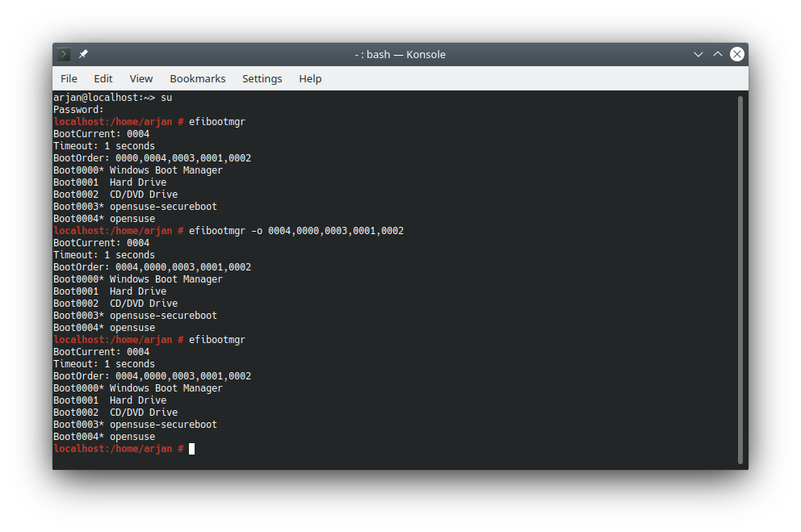Click empty terminal area below last prompt
The image size is (801, 532).
pyautogui.click(x=396, y=460)
